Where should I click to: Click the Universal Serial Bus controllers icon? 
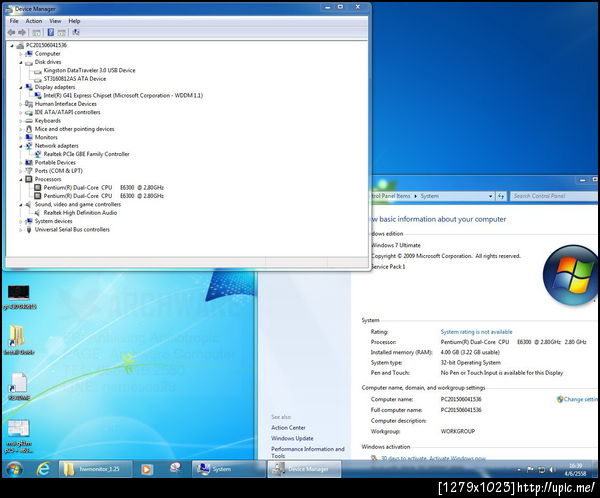tap(29, 230)
